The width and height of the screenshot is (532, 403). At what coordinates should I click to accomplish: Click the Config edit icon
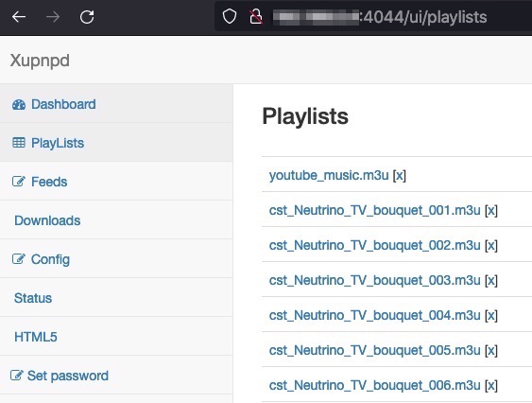[x=19, y=259]
